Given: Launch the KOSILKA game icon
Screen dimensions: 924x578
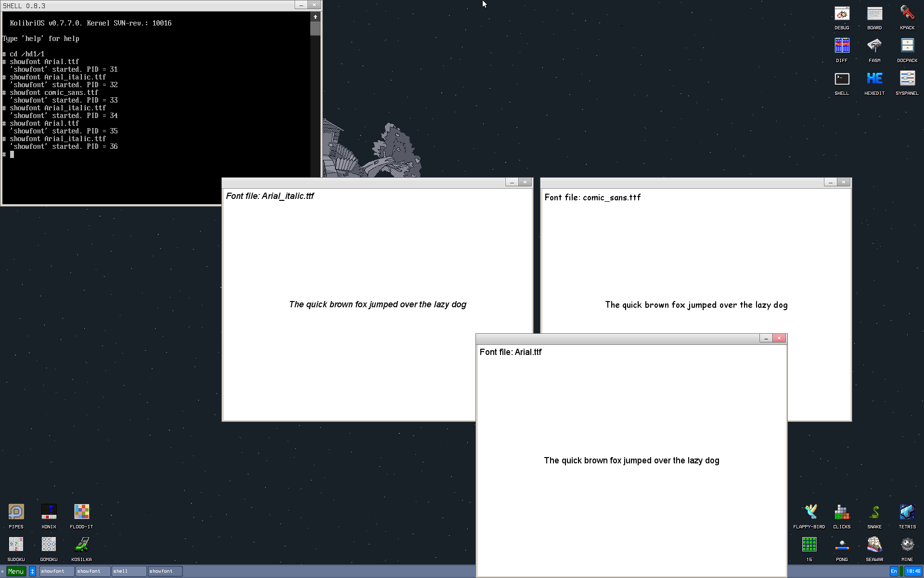Looking at the screenshot, I should (81, 545).
